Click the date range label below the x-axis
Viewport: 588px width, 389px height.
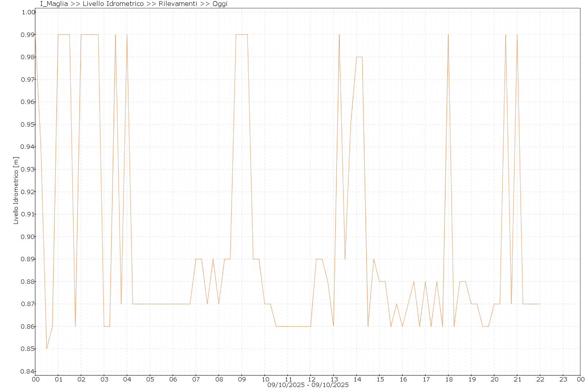pos(308,385)
